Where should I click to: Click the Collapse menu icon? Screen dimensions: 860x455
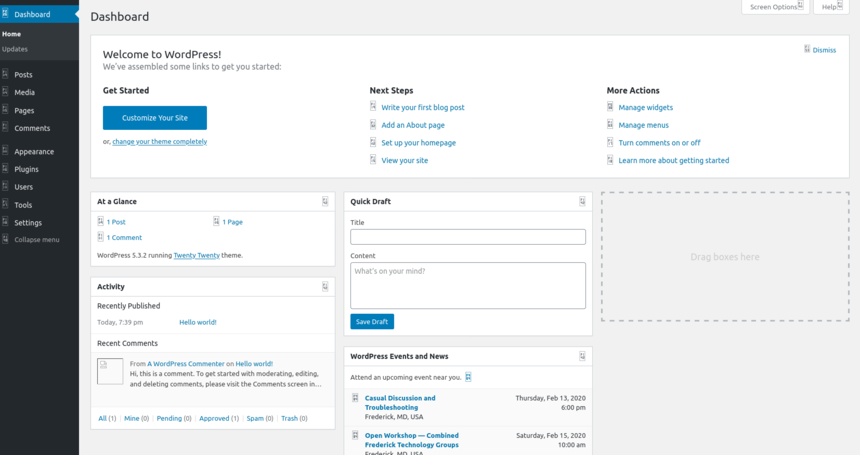tap(5, 239)
